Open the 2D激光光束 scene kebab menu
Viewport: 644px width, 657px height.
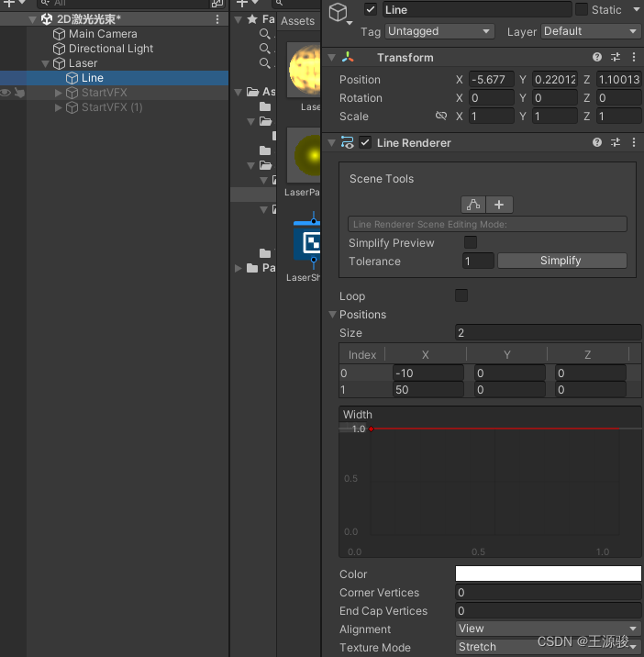(x=217, y=19)
